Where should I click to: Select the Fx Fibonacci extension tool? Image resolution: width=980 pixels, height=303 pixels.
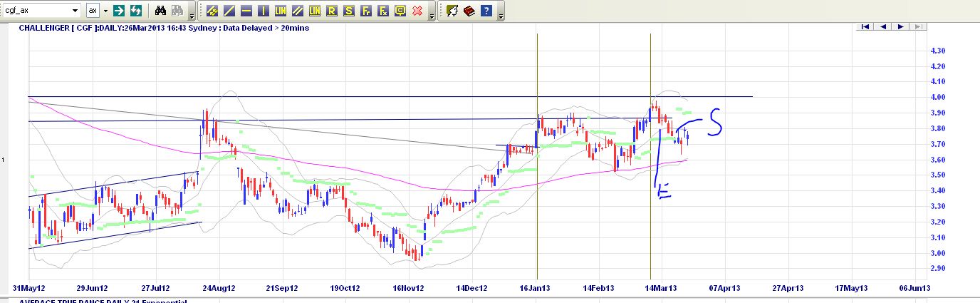[383, 11]
